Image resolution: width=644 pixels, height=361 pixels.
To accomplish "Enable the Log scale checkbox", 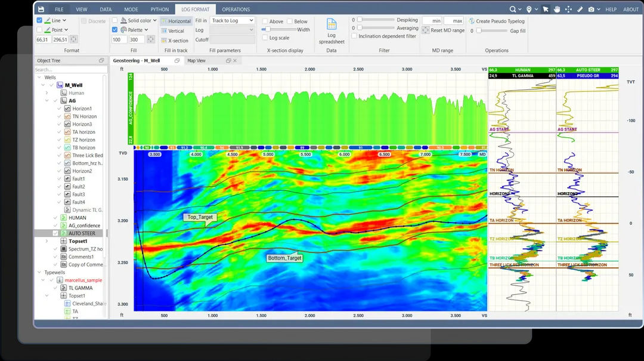I will click(x=265, y=38).
